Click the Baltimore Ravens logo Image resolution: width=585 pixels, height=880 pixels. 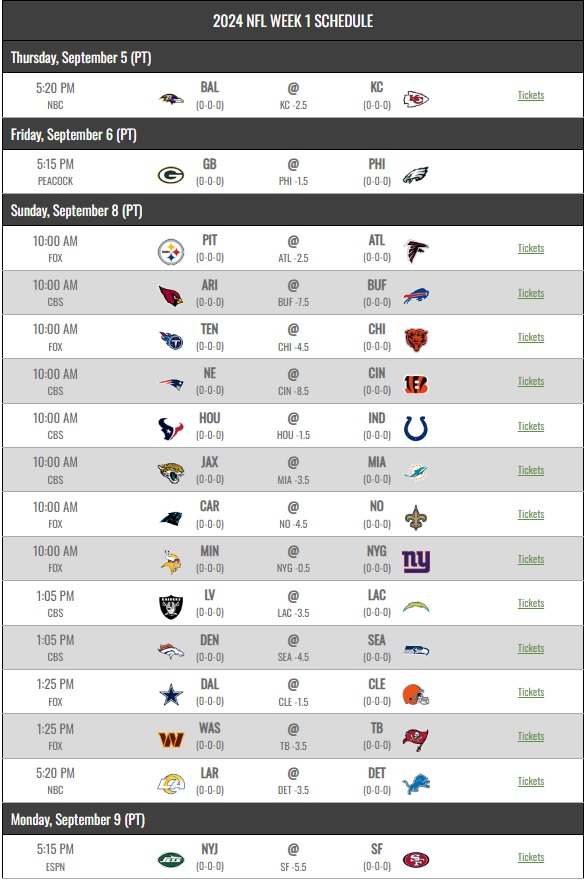[x=171, y=99]
